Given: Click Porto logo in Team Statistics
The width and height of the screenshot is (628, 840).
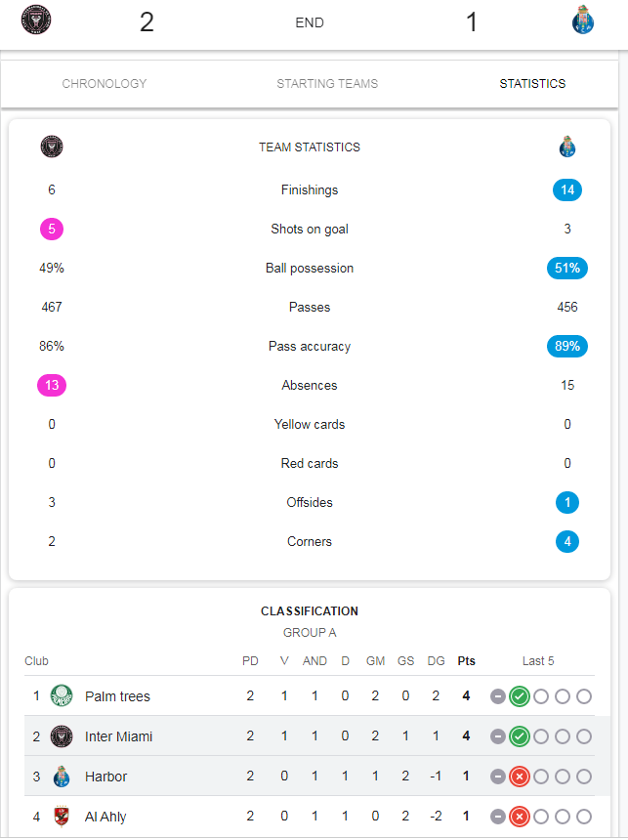Looking at the screenshot, I should pos(566,147).
